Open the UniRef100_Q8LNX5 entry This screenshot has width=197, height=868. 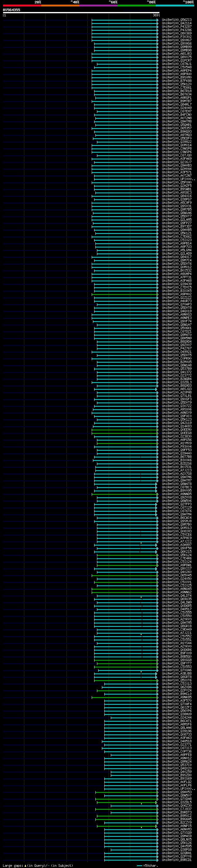(x=177, y=839)
